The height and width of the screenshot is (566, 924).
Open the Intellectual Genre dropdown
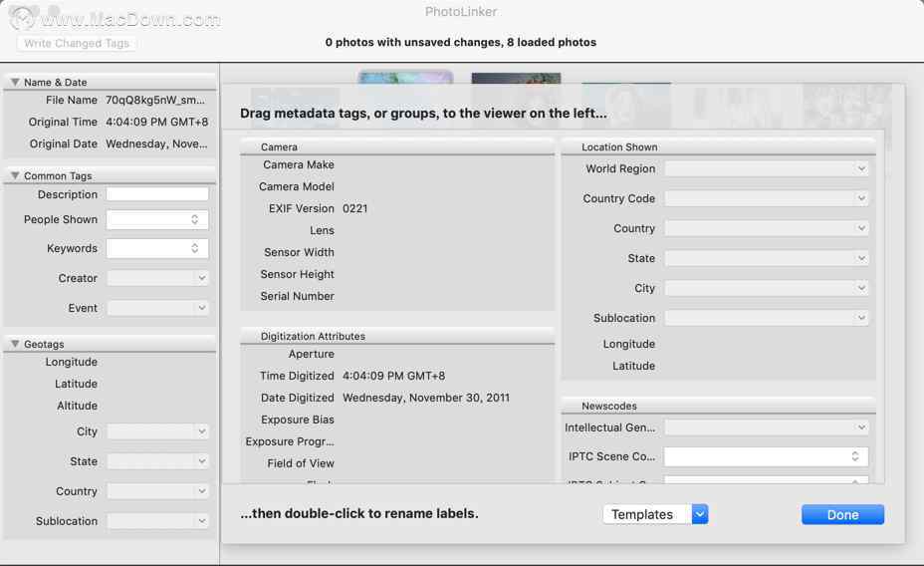766,427
